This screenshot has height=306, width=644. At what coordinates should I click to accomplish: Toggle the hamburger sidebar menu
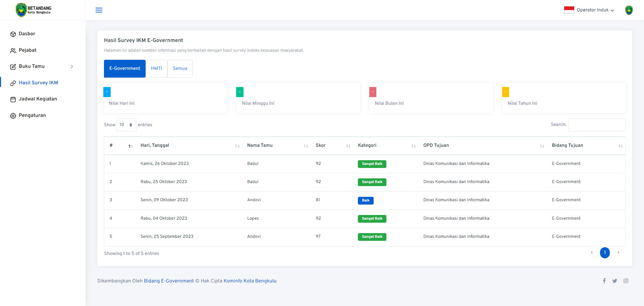click(x=99, y=10)
